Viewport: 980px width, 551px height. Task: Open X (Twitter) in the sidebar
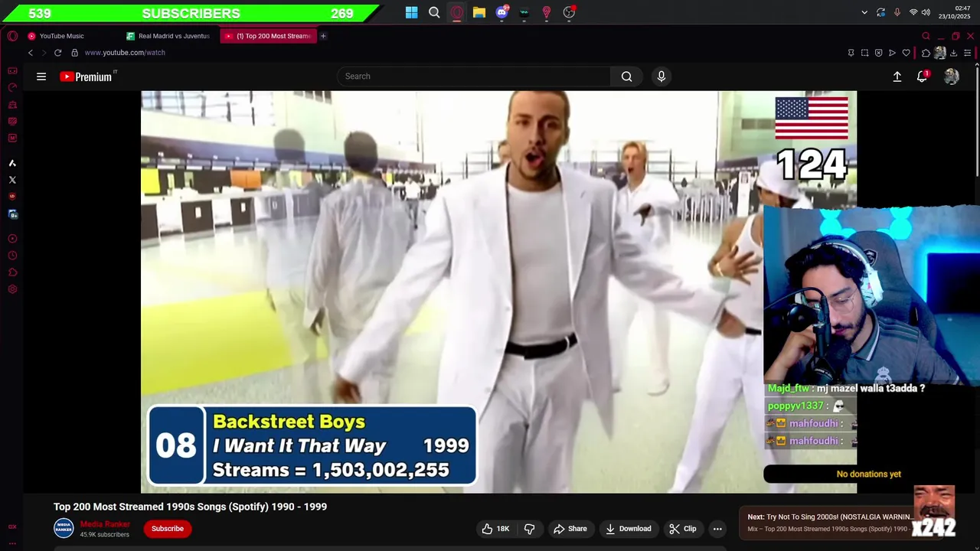click(12, 180)
